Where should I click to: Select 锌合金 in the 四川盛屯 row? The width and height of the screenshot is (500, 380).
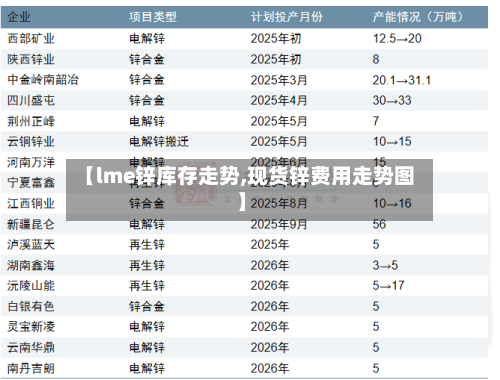point(147,101)
